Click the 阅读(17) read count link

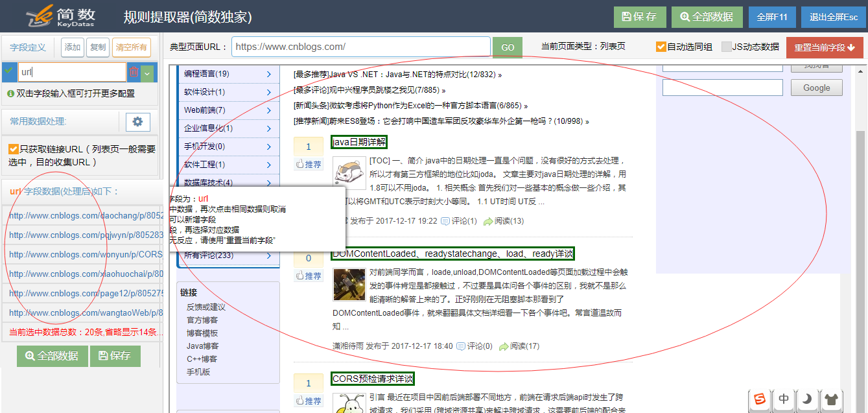tap(519, 346)
